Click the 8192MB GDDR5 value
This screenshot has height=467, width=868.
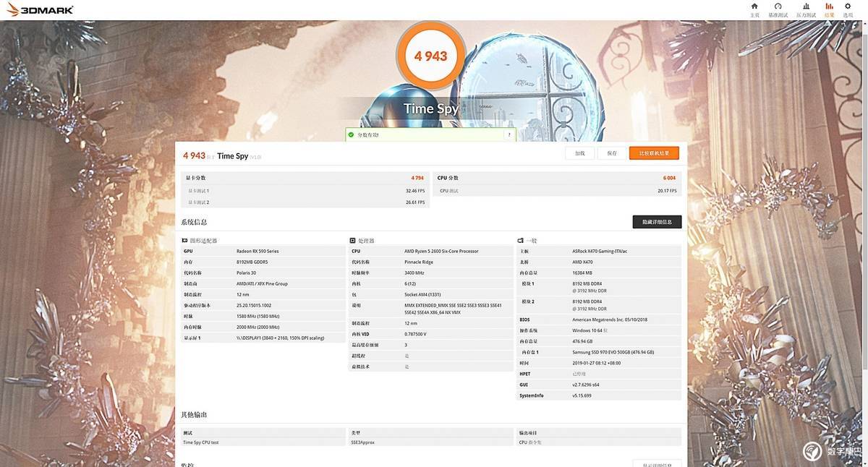pyautogui.click(x=252, y=262)
